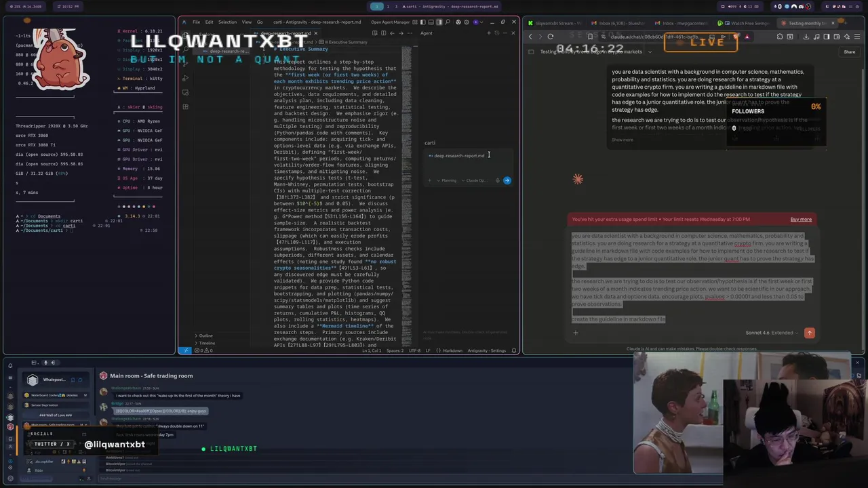The width and height of the screenshot is (868, 488).
Task: Close the Agent panel
Action: pos(513,33)
